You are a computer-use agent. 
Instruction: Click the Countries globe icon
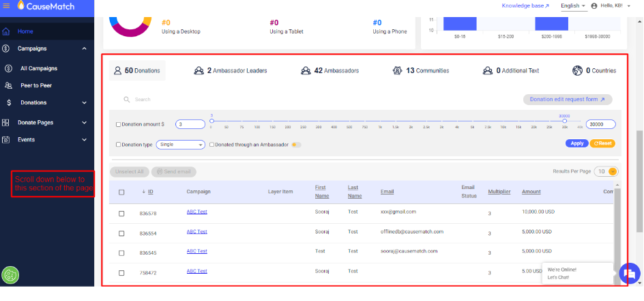pos(577,70)
